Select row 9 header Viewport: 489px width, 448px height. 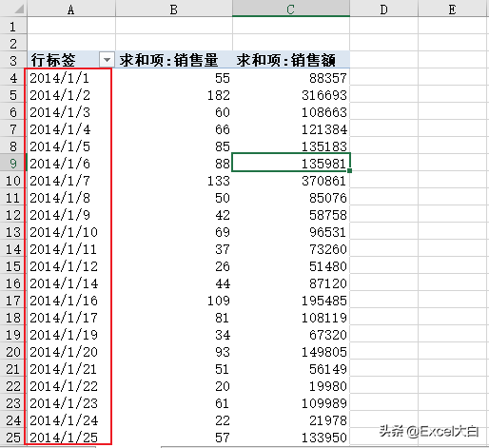point(13,164)
